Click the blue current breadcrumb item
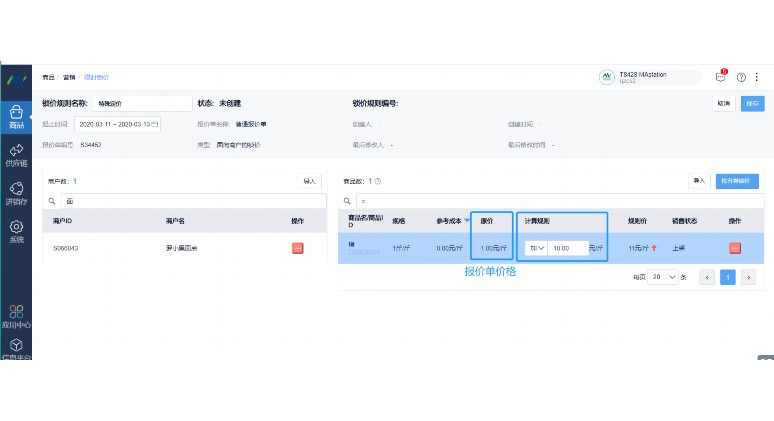The image size is (774, 421). [96, 77]
